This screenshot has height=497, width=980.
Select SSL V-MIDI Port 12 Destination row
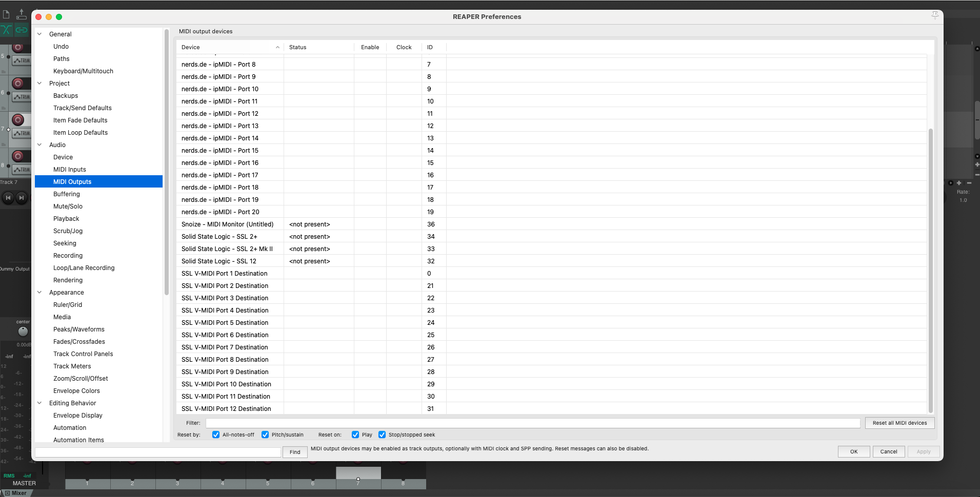tap(551, 408)
